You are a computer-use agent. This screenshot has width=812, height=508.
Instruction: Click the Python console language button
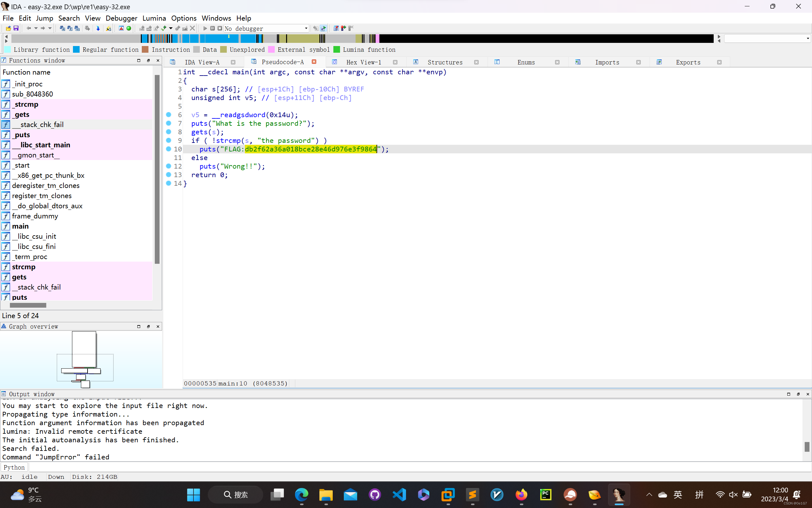click(x=14, y=467)
